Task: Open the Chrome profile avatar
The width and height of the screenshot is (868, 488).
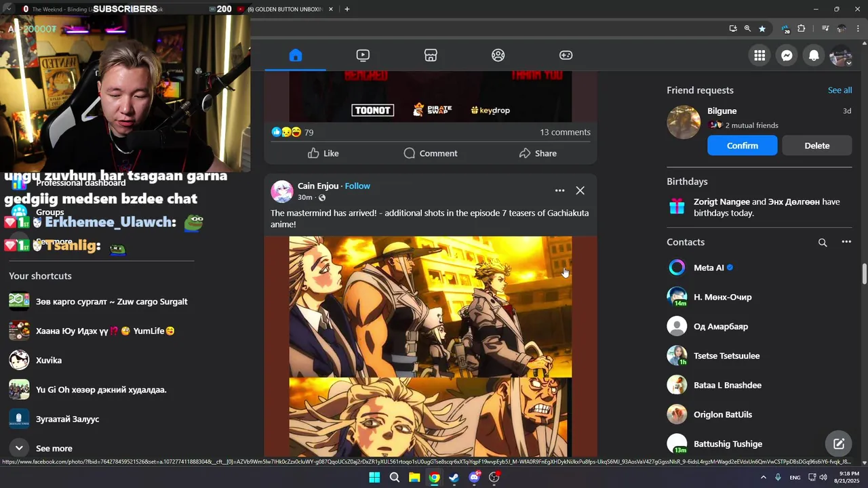Action: coord(842,28)
